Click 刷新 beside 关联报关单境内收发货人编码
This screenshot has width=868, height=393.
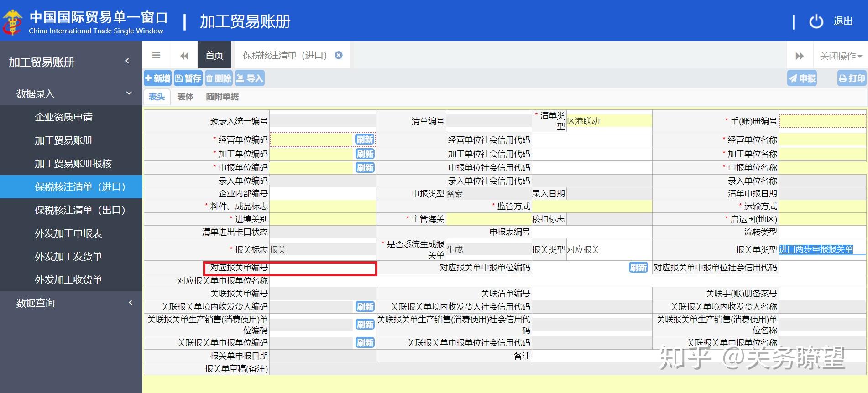coord(365,306)
